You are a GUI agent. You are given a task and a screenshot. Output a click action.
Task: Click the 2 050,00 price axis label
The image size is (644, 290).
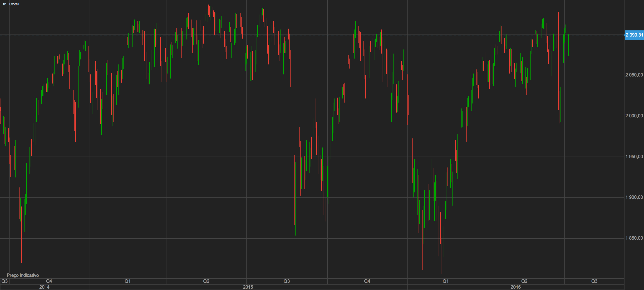tap(634, 75)
